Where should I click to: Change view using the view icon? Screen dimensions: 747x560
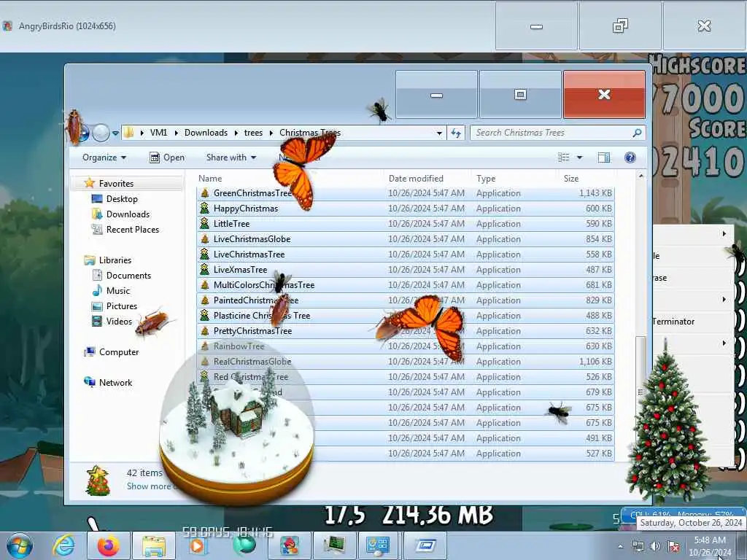coord(564,157)
